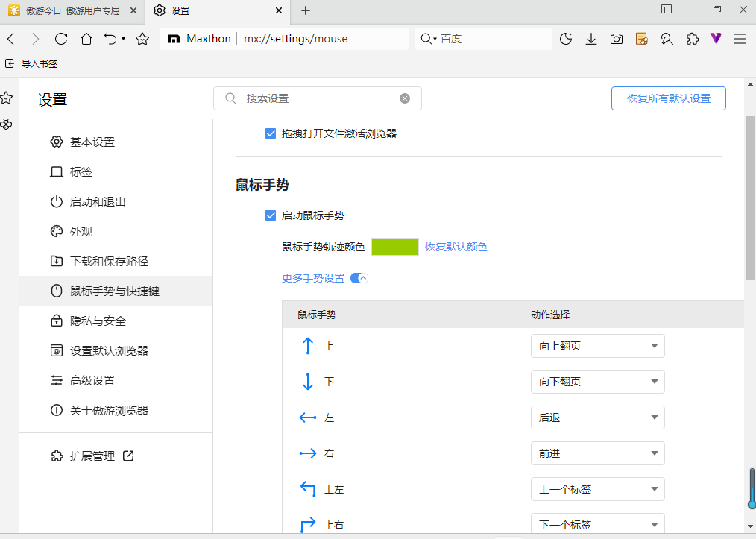
Task: Open the 下一个标签 action dropdown
Action: click(x=597, y=523)
